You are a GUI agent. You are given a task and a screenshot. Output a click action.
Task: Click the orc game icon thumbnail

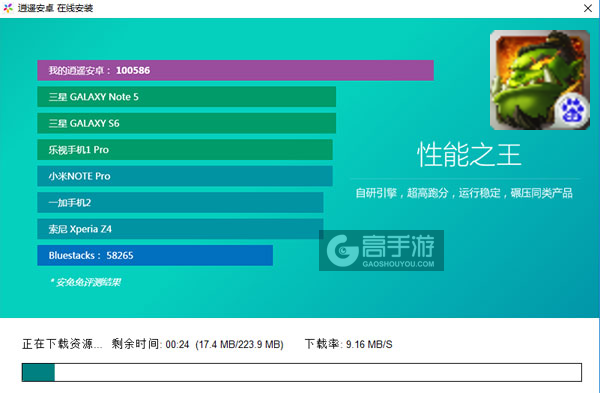pyautogui.click(x=540, y=80)
